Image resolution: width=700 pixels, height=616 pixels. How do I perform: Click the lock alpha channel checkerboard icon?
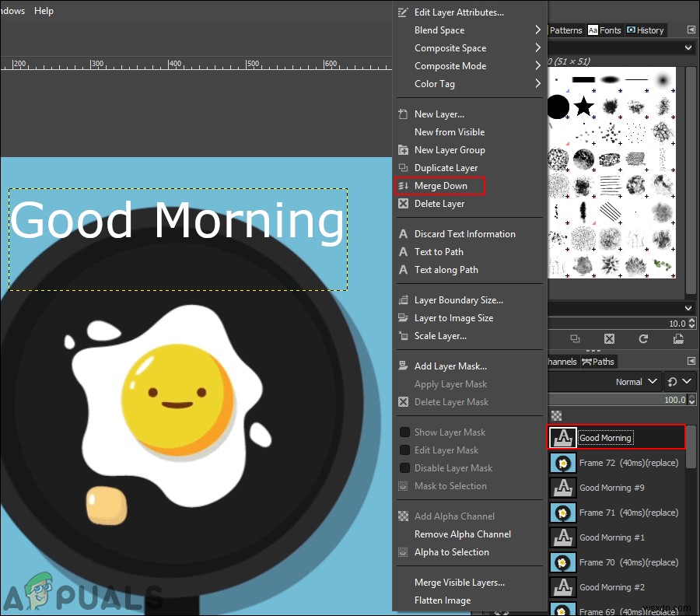(556, 416)
